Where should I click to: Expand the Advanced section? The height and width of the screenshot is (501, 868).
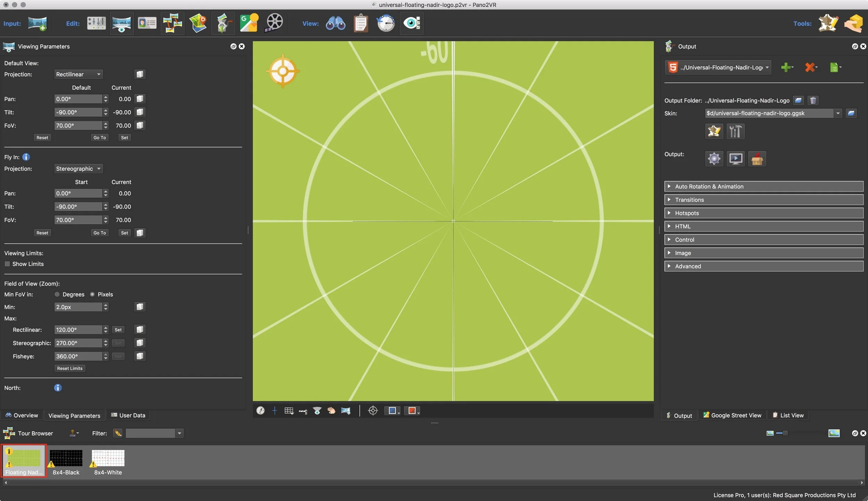(764, 266)
